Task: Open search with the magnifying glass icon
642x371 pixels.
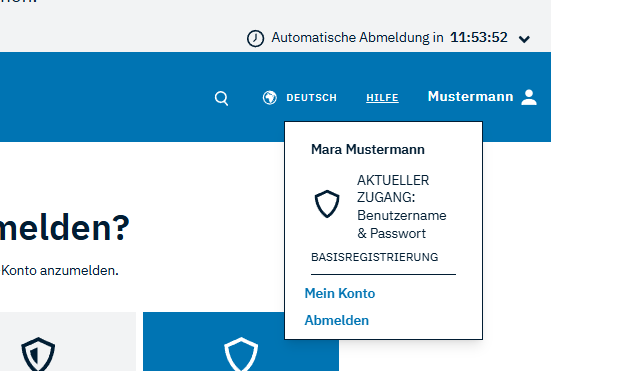Action: click(222, 98)
